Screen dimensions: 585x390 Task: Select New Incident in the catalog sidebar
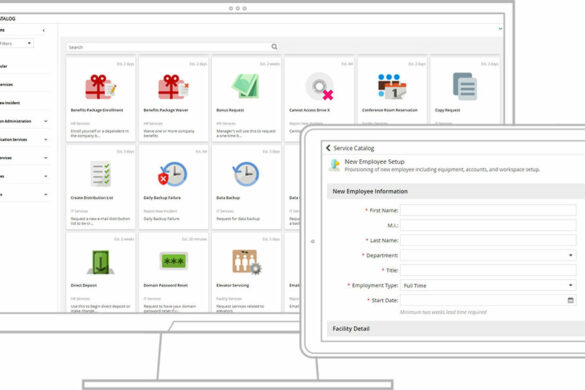[x=10, y=103]
